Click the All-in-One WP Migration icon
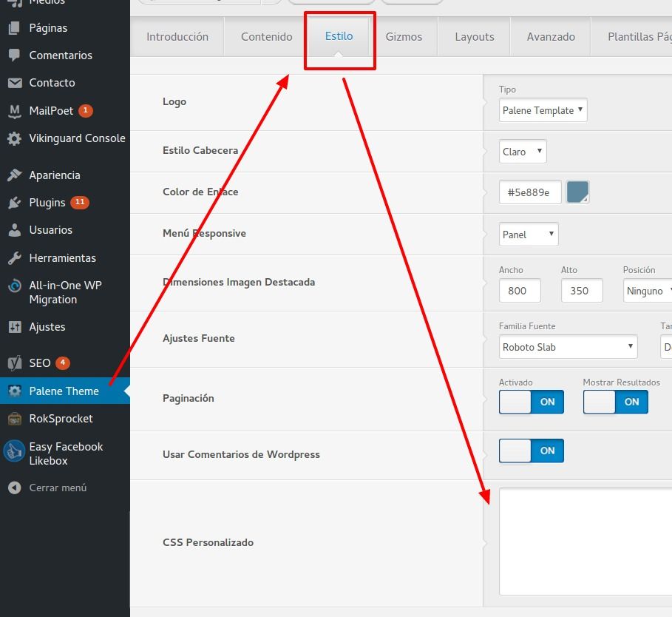This screenshot has height=617, width=672. click(x=14, y=286)
